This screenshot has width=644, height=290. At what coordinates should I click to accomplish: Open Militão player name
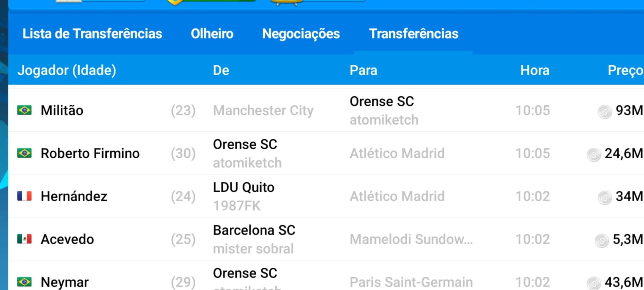[x=62, y=111]
